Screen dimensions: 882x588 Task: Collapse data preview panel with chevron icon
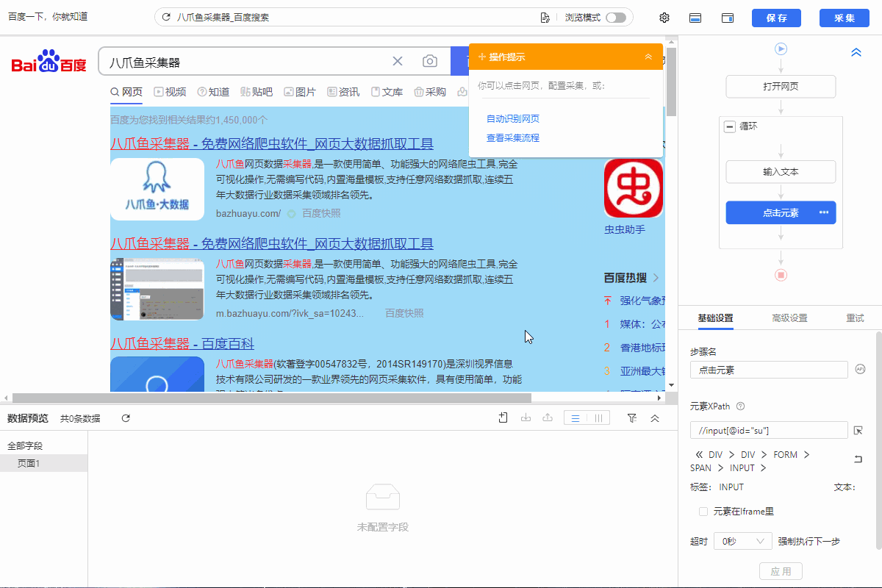point(655,418)
